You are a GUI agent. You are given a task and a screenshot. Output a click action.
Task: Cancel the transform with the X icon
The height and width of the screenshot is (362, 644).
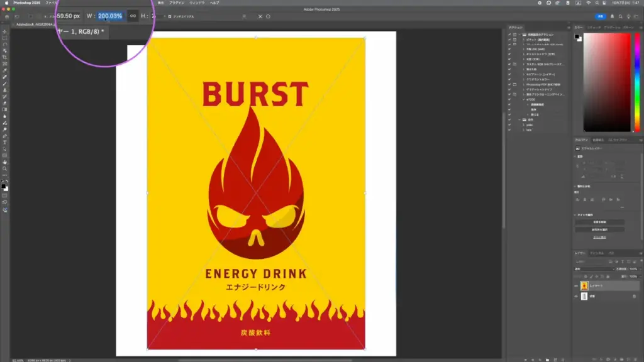point(260,16)
